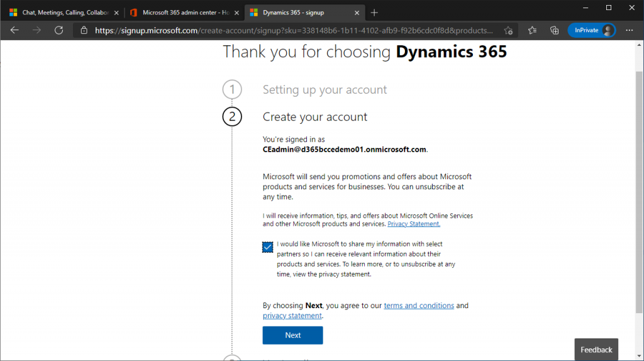Viewport: 644px width, 361px height.
Task: Click the Create your account heading
Action: tap(315, 116)
